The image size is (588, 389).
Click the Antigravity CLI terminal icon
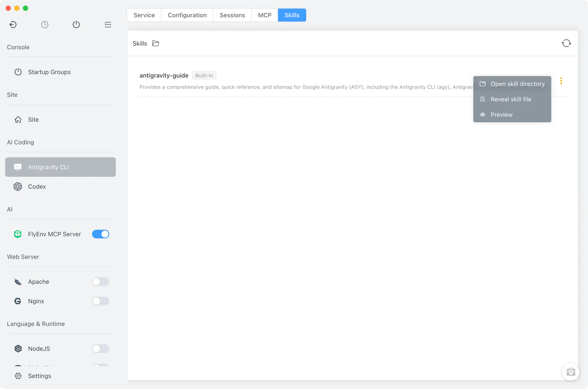point(18,167)
